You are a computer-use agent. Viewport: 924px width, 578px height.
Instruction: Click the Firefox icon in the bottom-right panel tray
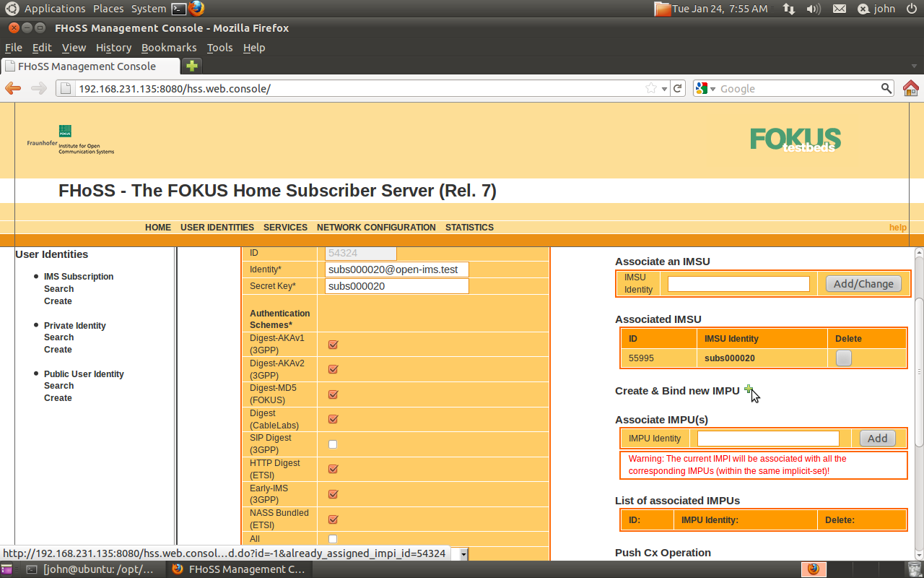814,569
